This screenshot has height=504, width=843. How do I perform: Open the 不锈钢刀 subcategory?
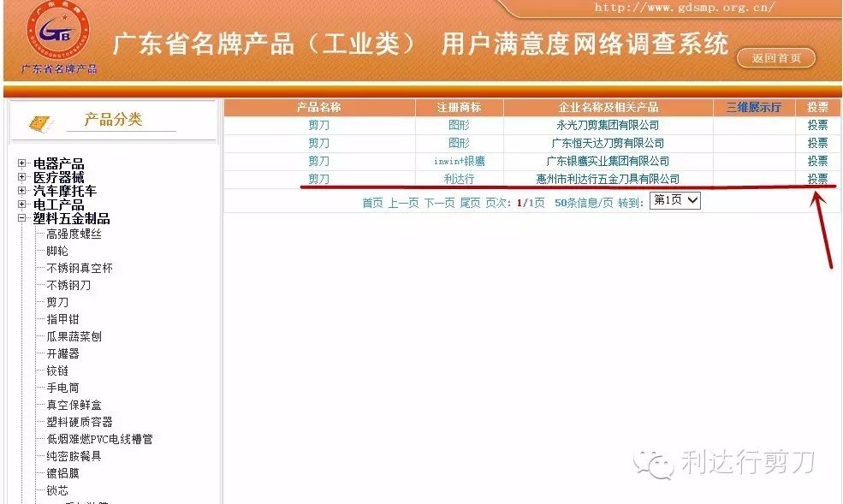(x=68, y=285)
